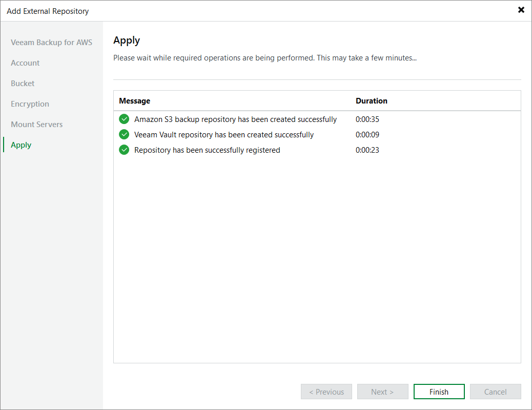Image resolution: width=532 pixels, height=410 pixels.
Task: Select the Amazon S3 backup repository message row
Action: pos(317,119)
